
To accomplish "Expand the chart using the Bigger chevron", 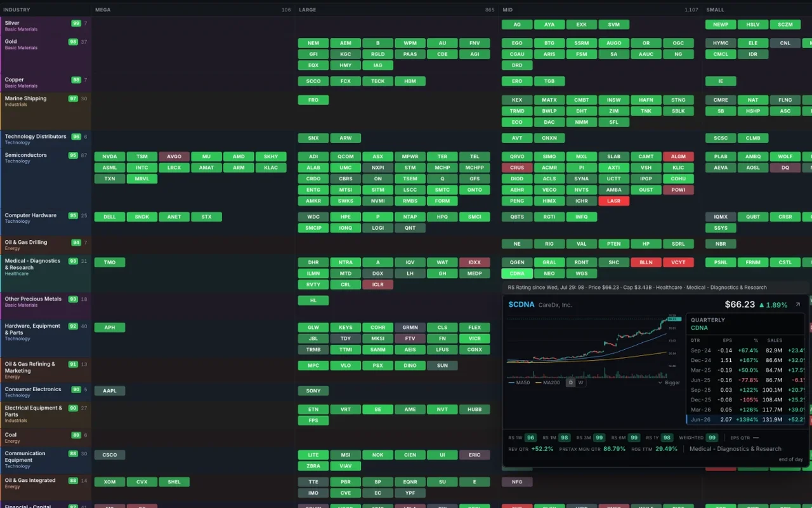I will click(669, 383).
